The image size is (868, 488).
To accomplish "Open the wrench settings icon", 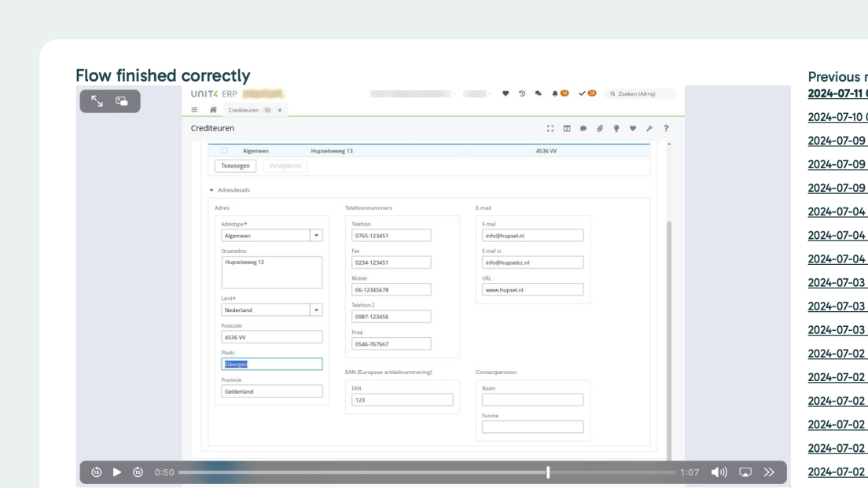I will [650, 128].
